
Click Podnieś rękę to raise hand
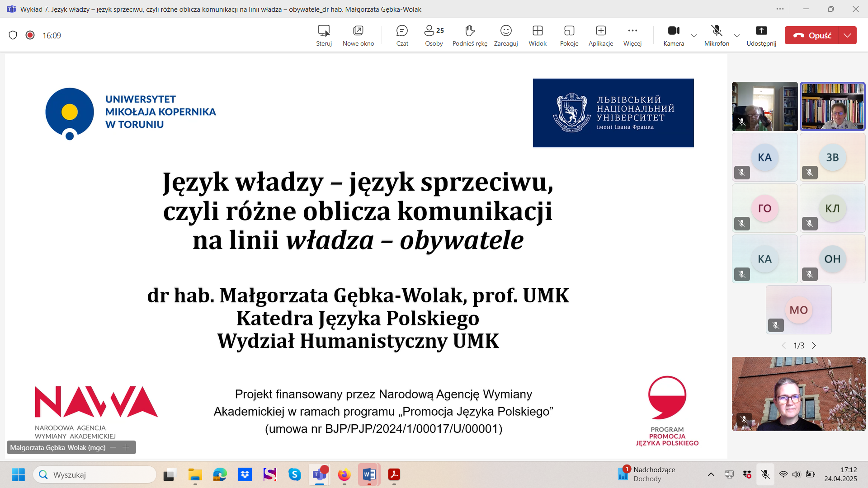tap(470, 35)
